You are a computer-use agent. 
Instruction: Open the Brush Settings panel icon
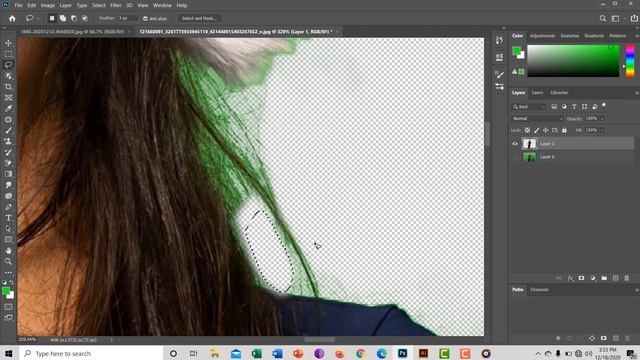[499, 74]
